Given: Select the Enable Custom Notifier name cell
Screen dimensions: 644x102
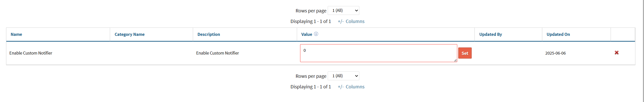Looking at the screenshot, I should click(x=31, y=53).
